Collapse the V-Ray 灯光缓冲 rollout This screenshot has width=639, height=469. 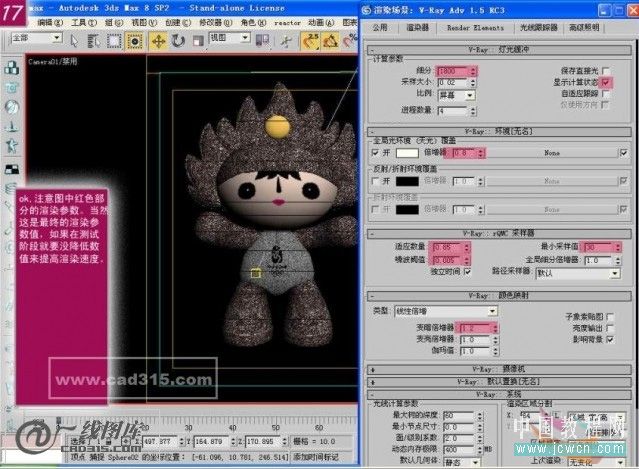(499, 50)
